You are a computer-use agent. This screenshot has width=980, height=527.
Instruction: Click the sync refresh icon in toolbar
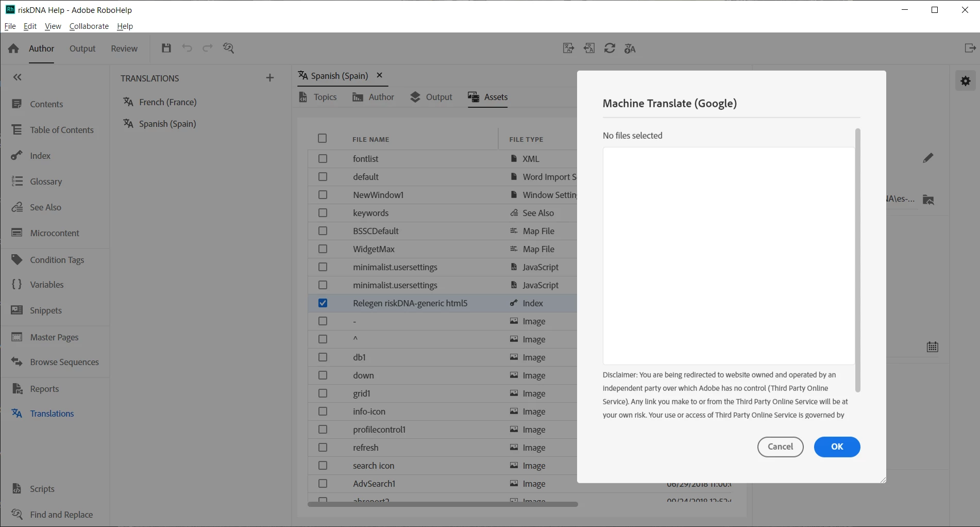(x=610, y=48)
